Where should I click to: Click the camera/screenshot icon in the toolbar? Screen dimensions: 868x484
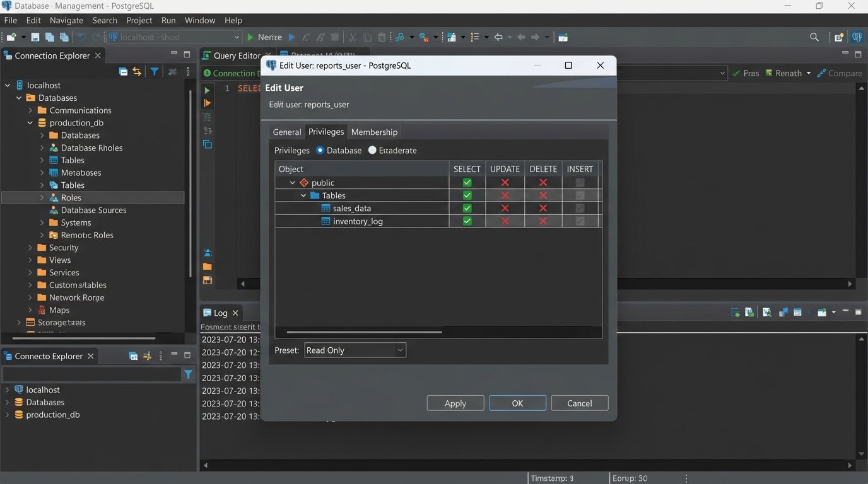point(563,37)
